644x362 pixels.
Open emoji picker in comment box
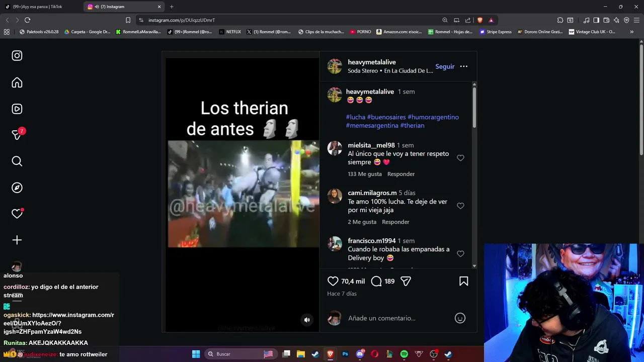click(x=460, y=318)
